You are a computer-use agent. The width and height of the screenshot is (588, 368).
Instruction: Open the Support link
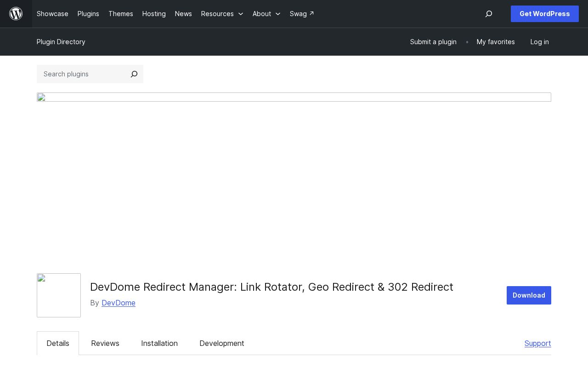538,343
